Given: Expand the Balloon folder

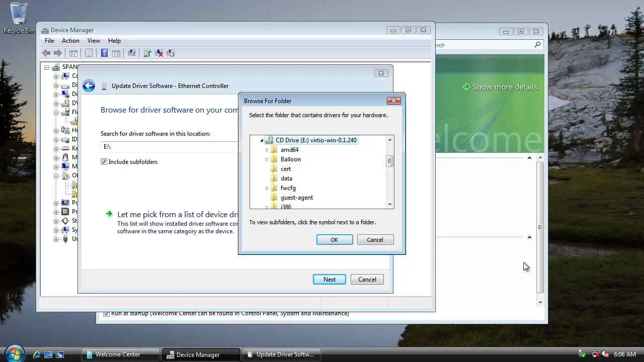Looking at the screenshot, I should (x=267, y=159).
